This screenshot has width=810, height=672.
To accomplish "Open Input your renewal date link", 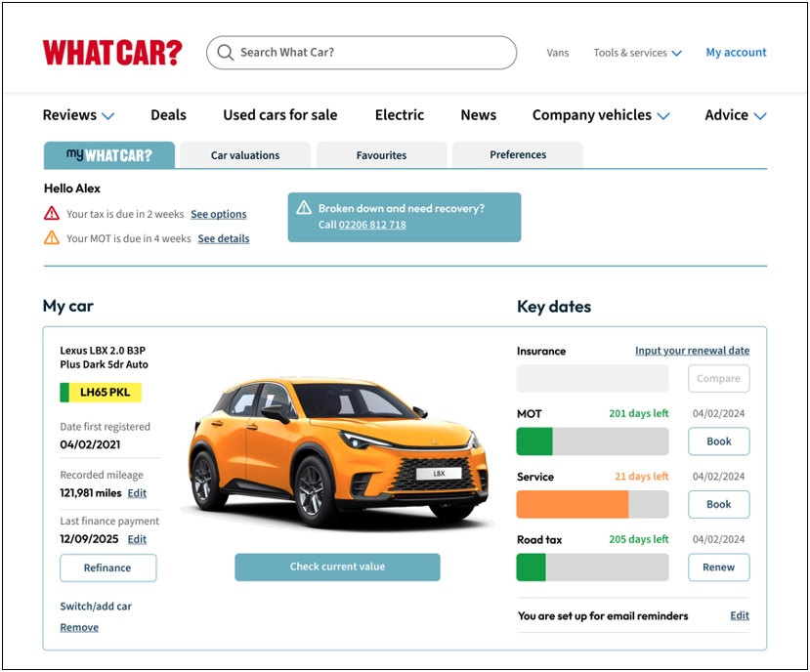I will click(x=692, y=351).
